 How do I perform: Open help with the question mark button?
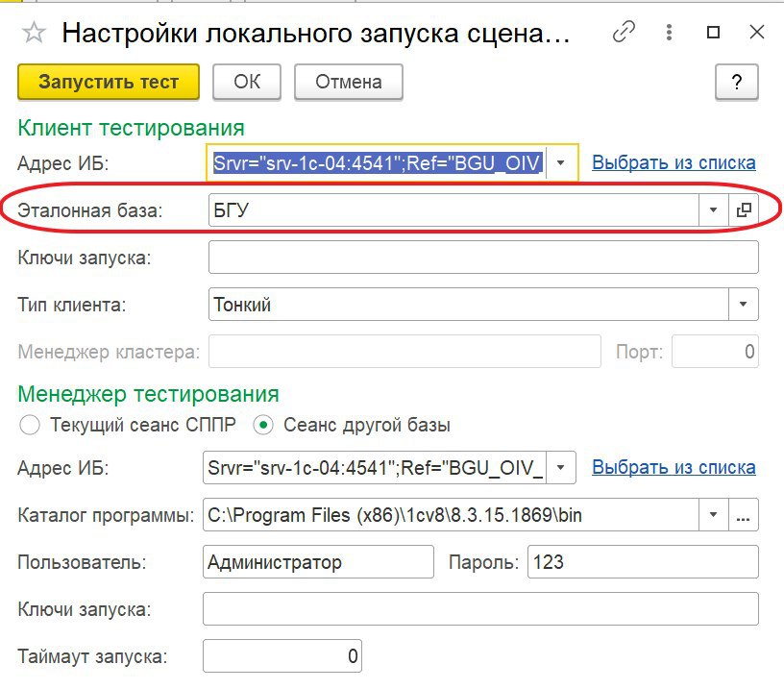click(x=737, y=82)
